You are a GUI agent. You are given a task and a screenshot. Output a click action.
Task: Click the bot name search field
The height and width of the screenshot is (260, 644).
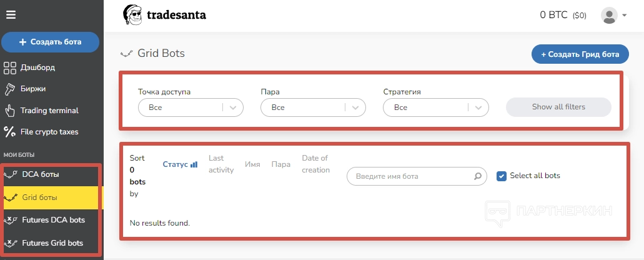[x=412, y=176]
